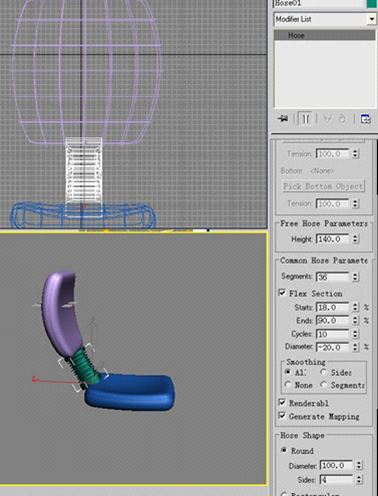Click the Hose01 object name field
The image size is (378, 496).
coord(319,3)
